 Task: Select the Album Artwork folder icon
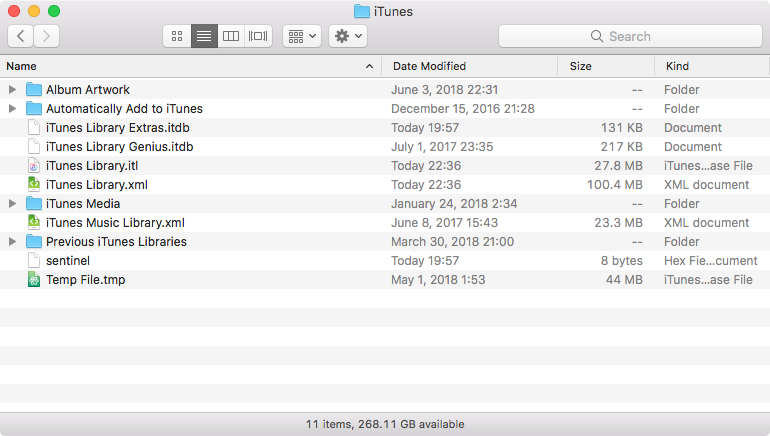[33, 89]
